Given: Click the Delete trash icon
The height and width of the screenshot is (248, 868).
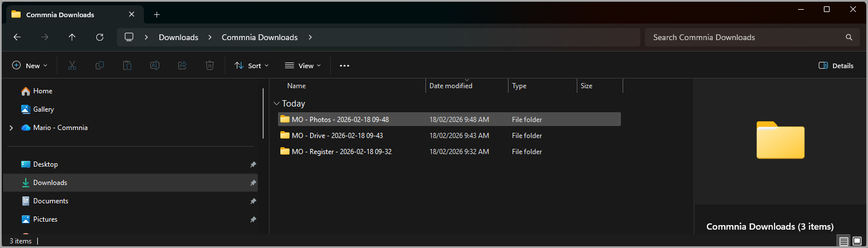Looking at the screenshot, I should pyautogui.click(x=210, y=66).
